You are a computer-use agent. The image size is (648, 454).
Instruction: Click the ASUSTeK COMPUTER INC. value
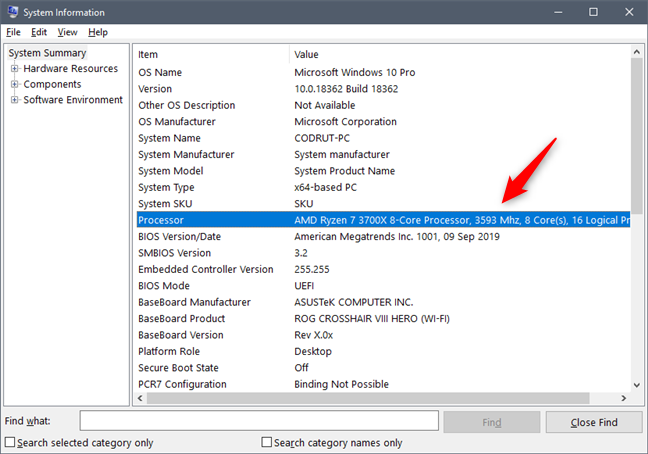353,302
